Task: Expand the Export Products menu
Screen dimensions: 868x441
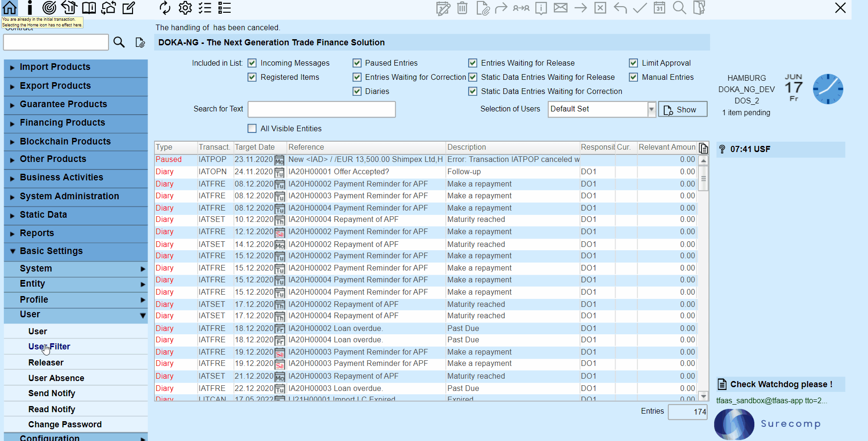Action: [75, 86]
